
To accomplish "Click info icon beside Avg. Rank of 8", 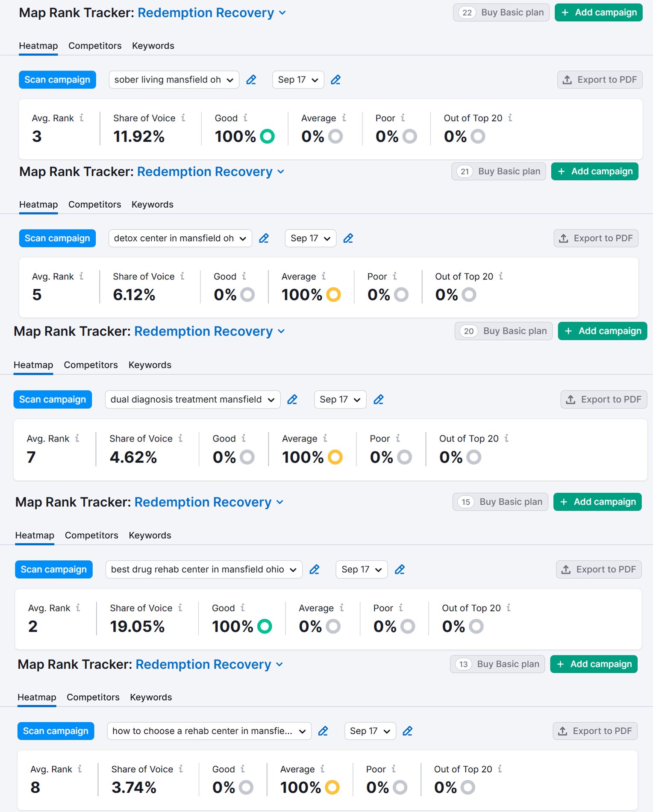I will pos(80,769).
